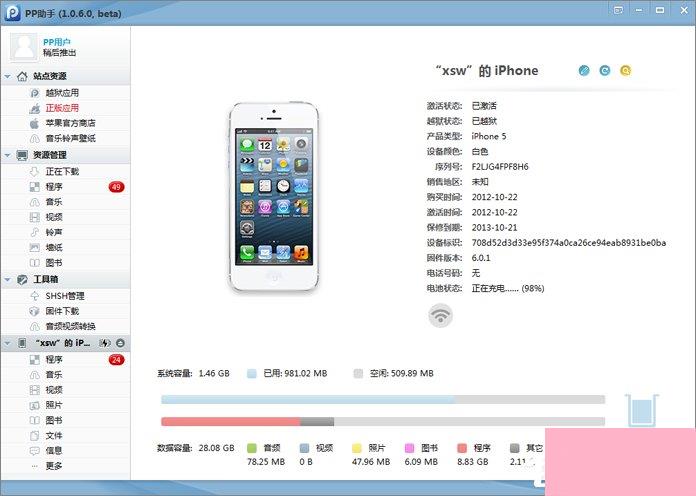Open 正在下载 downloads list
This screenshot has width=696, height=496.
pyautogui.click(x=62, y=171)
